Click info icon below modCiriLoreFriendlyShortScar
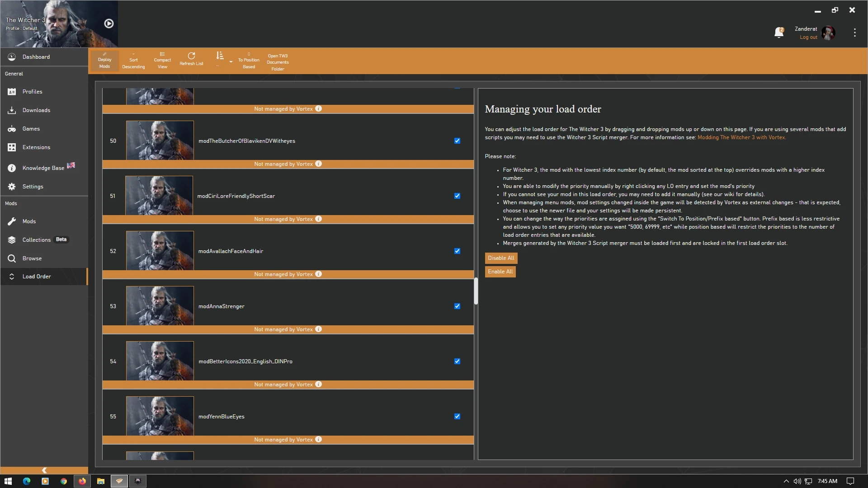The width and height of the screenshot is (868, 488). (319, 219)
